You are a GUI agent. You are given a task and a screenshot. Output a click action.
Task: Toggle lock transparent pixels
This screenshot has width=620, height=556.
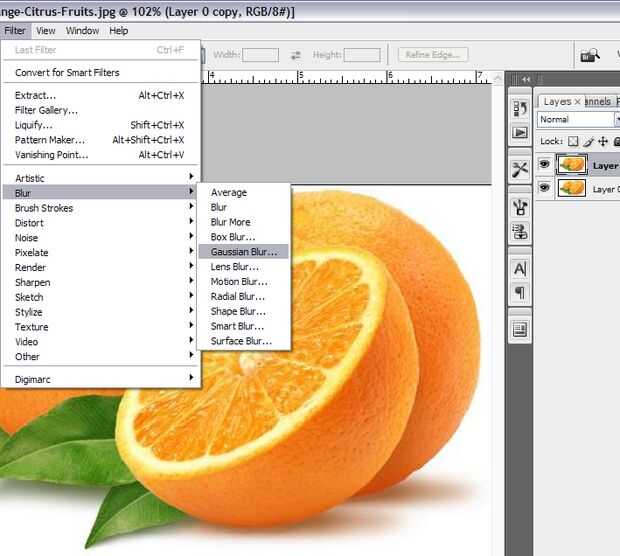(x=573, y=141)
